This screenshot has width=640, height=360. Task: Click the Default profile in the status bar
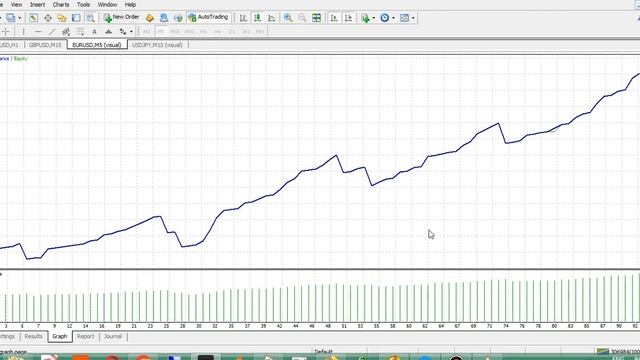coord(323,351)
